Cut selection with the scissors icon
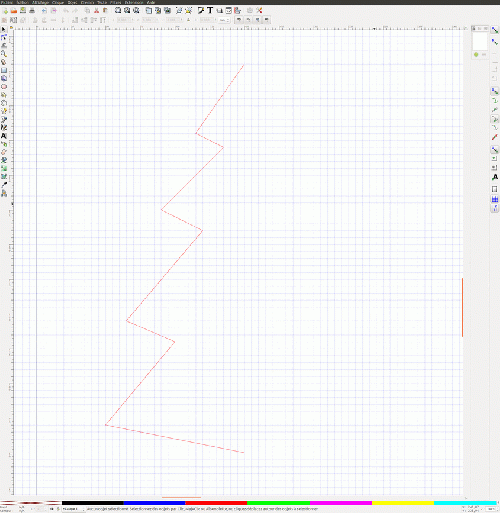 coord(96,11)
